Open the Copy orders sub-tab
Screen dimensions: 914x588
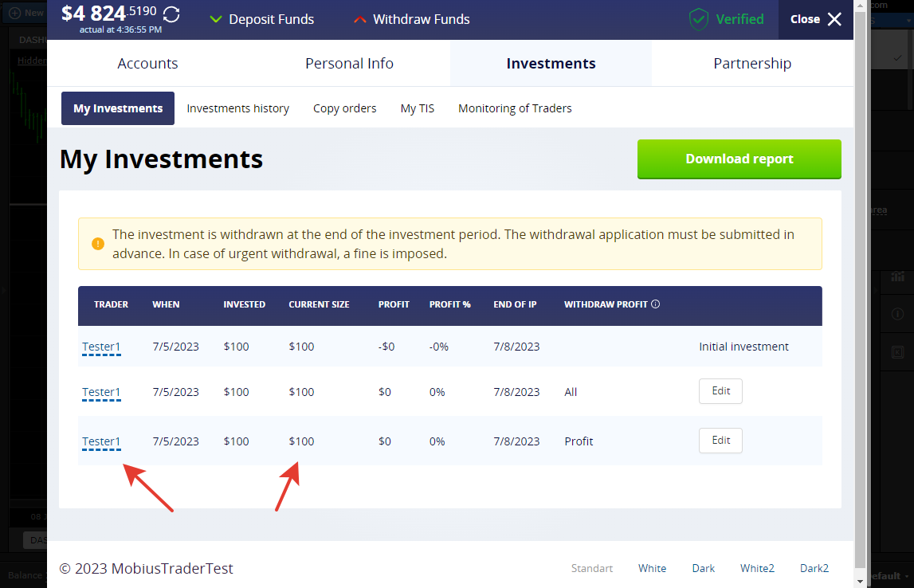[344, 108]
